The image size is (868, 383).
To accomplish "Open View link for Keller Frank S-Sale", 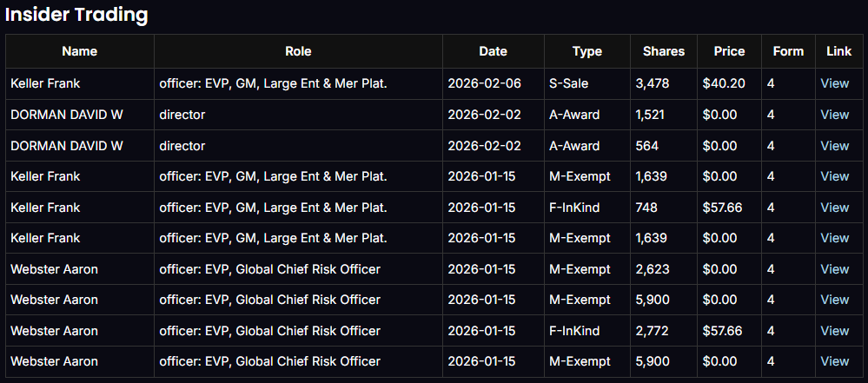I will (x=834, y=83).
